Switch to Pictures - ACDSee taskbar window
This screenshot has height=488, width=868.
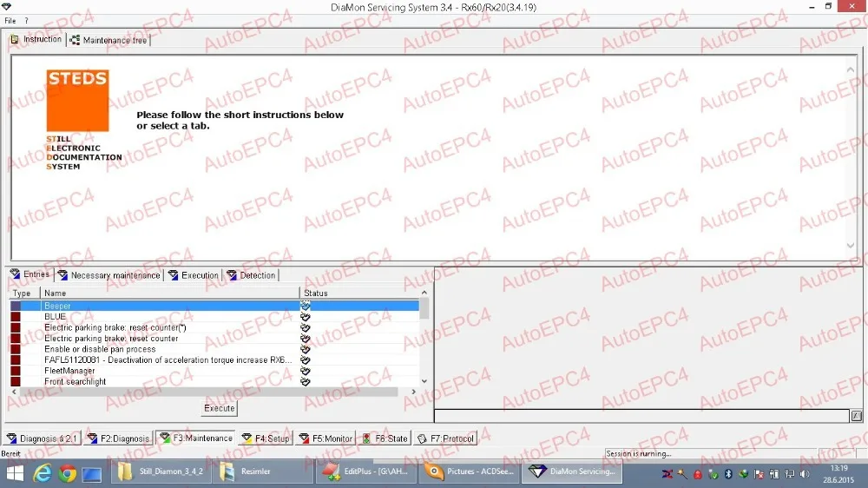pyautogui.click(x=470, y=472)
